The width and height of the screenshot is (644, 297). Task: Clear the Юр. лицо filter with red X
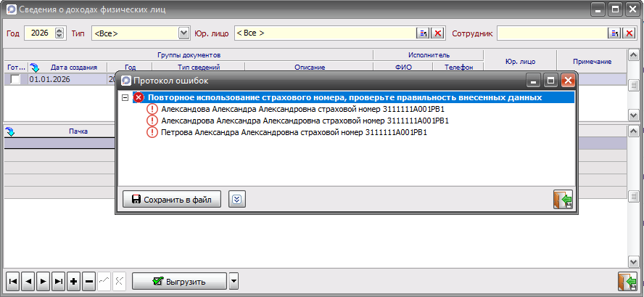tap(437, 33)
